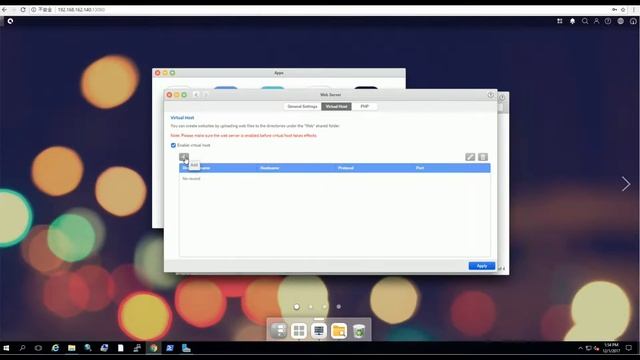This screenshot has width=640, height=360.
Task: Switch to General Settings tab
Action: [x=302, y=107]
